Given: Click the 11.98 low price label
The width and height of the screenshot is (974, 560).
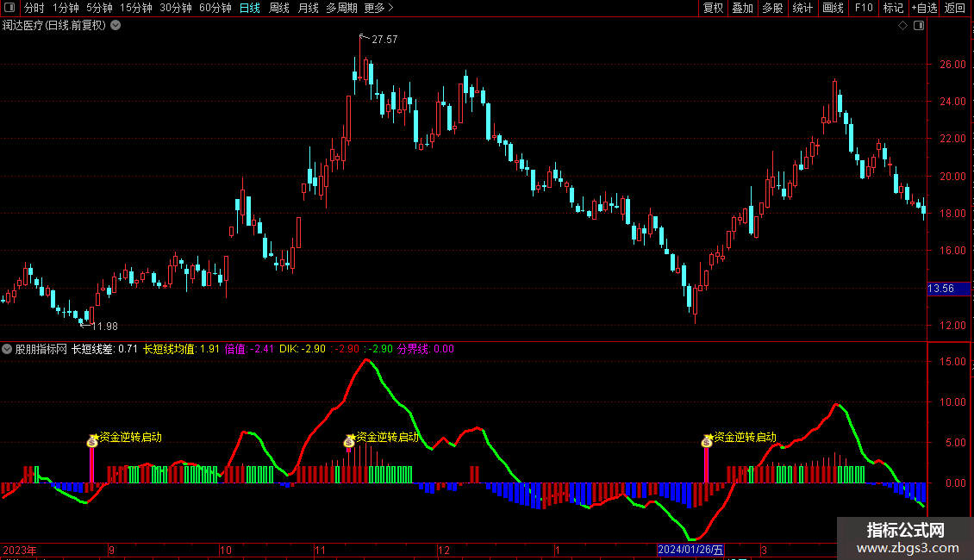Looking at the screenshot, I should point(104,326).
